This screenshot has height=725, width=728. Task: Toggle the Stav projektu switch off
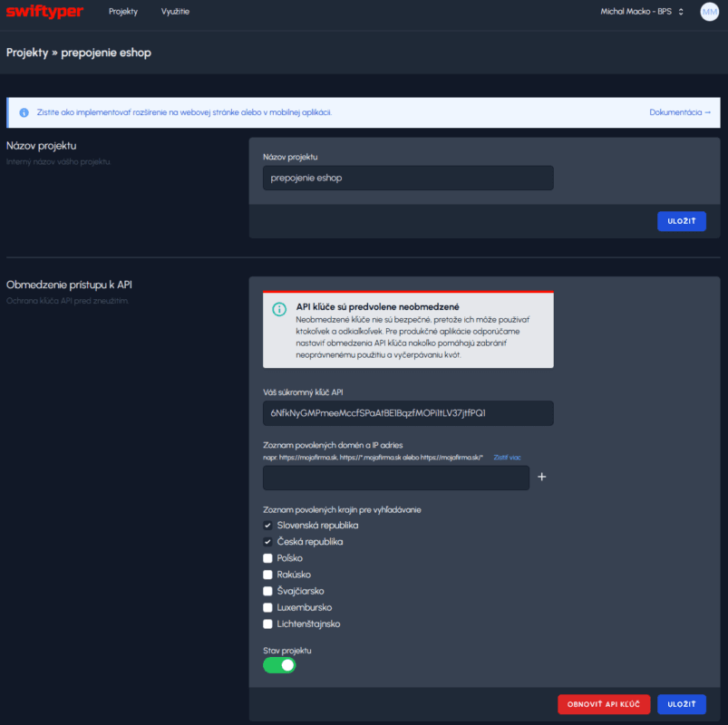coord(279,665)
